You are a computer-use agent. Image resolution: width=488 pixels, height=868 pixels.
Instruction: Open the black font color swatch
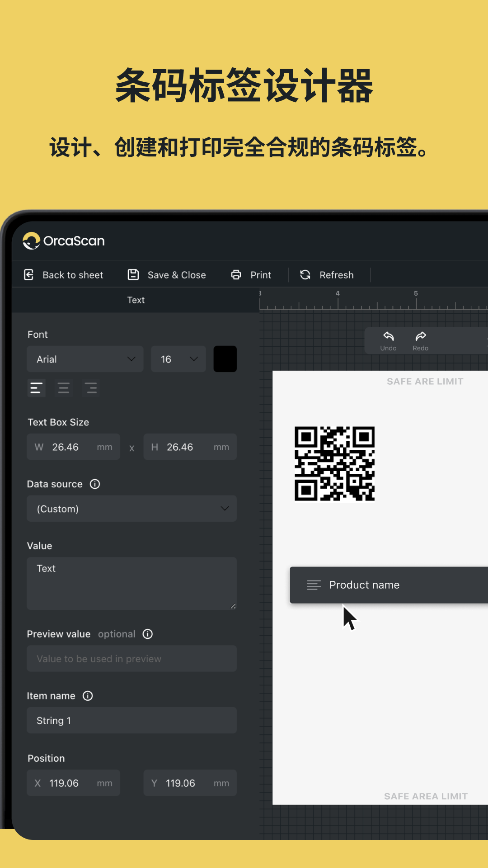coord(225,359)
